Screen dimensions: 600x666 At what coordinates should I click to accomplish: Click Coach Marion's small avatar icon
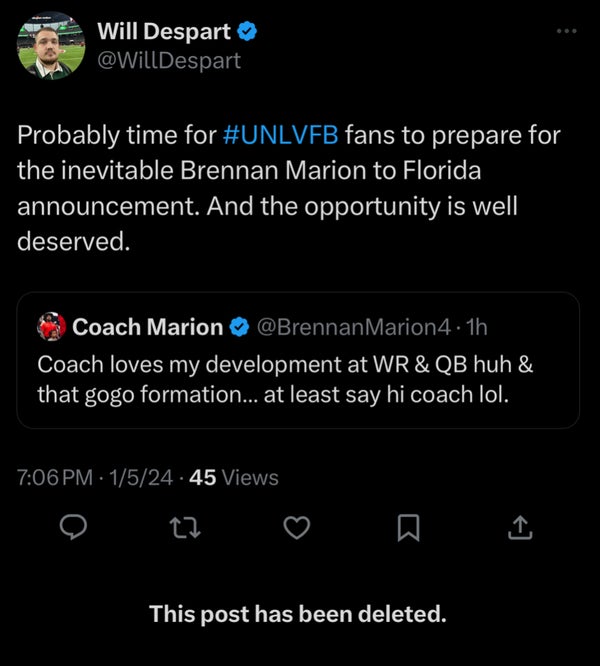[51, 326]
